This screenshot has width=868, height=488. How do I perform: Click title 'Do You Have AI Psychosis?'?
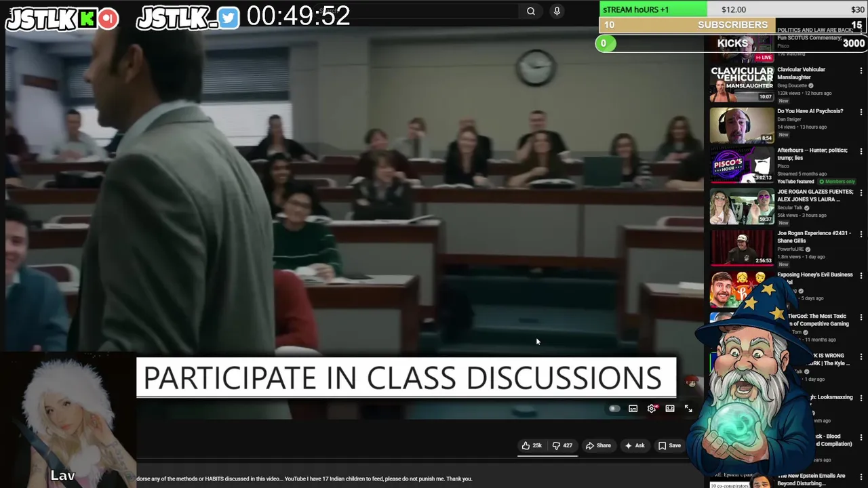[810, 111]
